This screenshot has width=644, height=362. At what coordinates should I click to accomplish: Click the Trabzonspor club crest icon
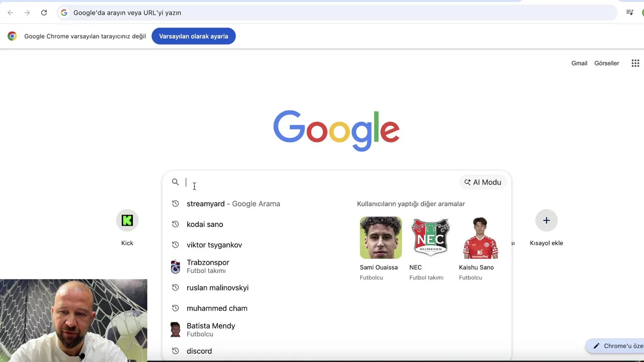175,266
